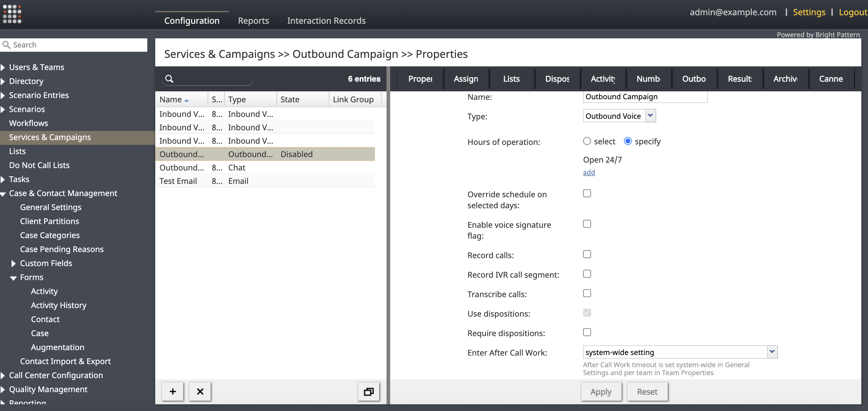Expand the Scenarios section

coord(3,109)
